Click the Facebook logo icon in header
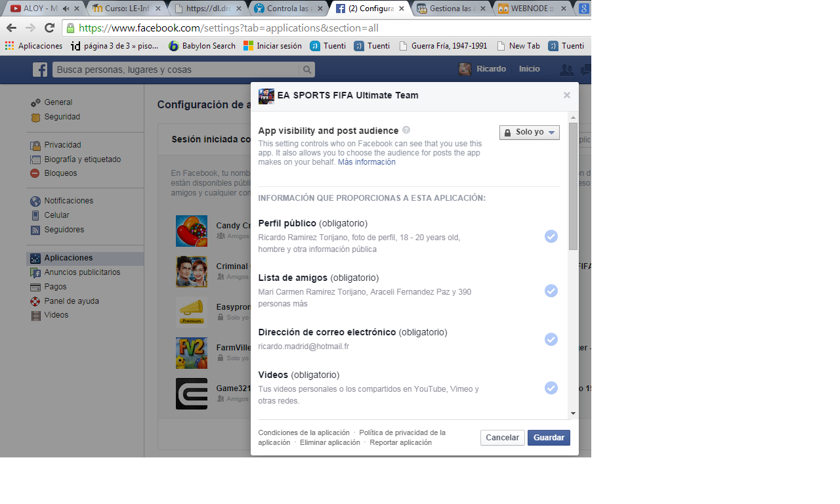Screen dimensions: 840x504 pos(40,70)
